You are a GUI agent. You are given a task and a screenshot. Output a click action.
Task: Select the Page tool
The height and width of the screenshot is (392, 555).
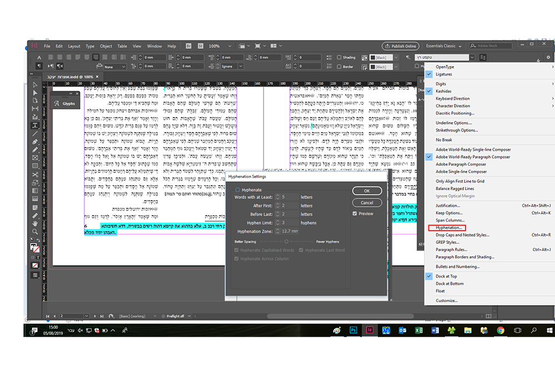pyautogui.click(x=35, y=100)
